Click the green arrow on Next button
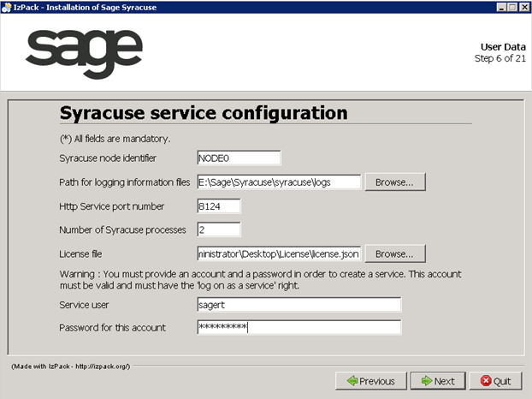532x399 pixels. tap(427, 381)
